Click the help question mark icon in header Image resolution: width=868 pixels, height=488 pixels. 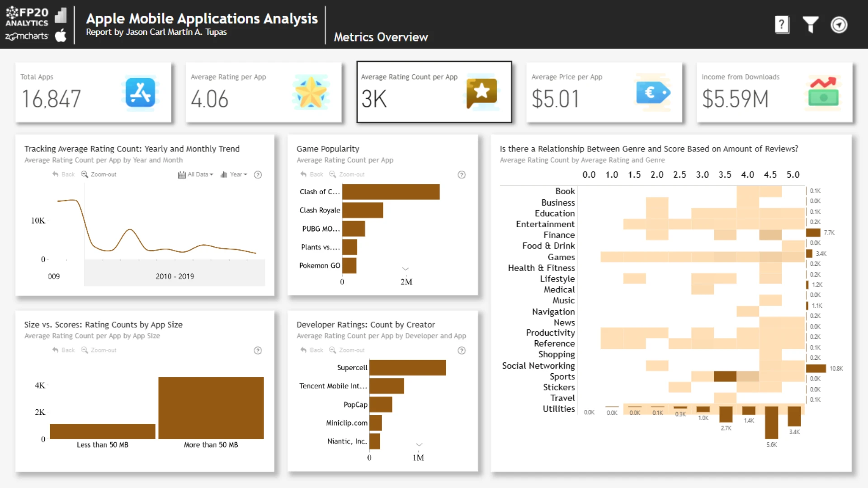point(782,25)
